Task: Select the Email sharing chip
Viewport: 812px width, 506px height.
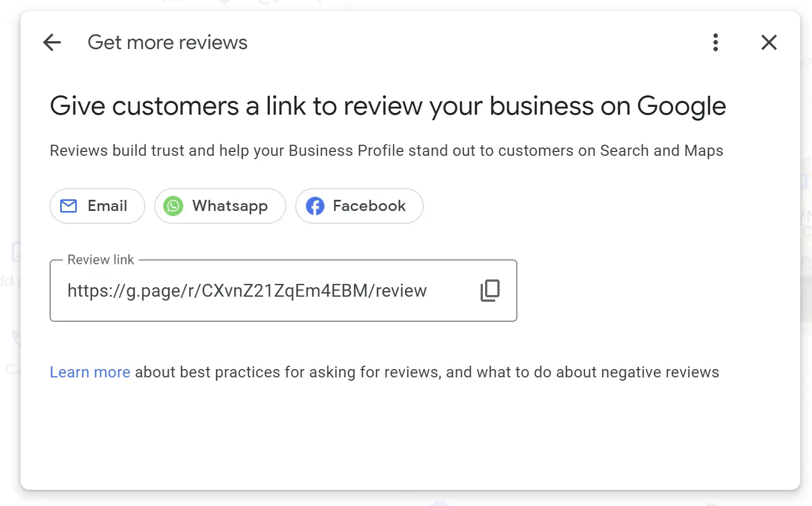Action: (97, 206)
